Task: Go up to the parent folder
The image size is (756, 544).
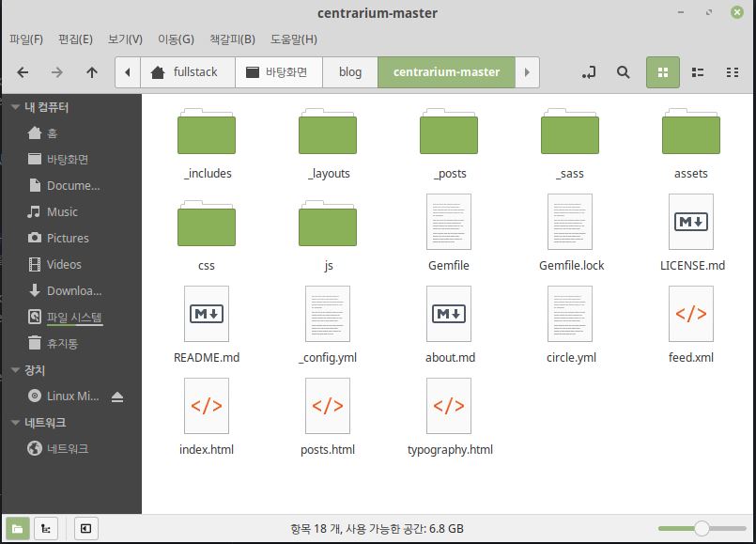Action: pos(92,72)
